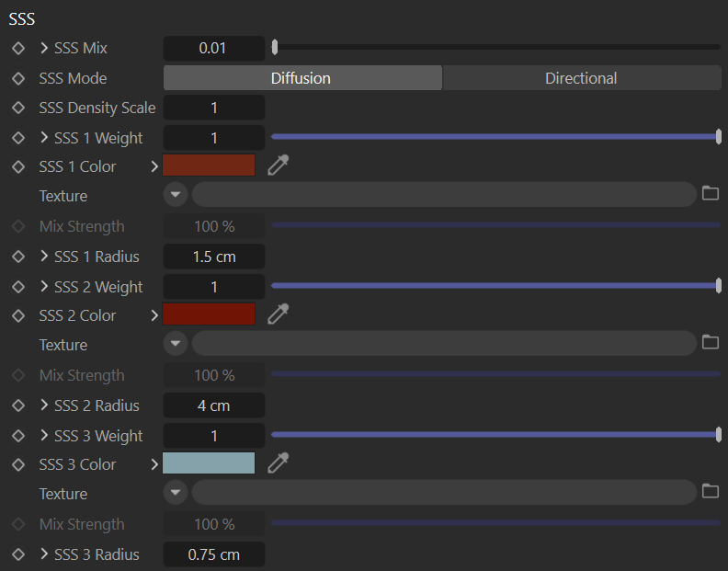Click the SSS 2 Radius value field
This screenshot has height=571, width=728.
[214, 405]
